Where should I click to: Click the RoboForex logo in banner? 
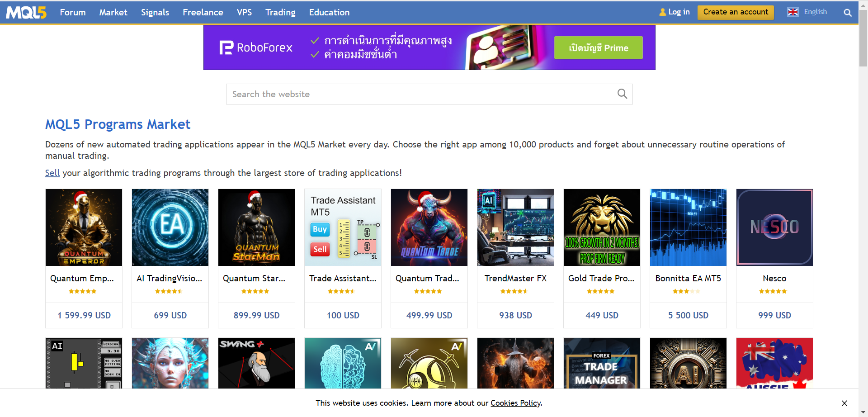point(256,47)
